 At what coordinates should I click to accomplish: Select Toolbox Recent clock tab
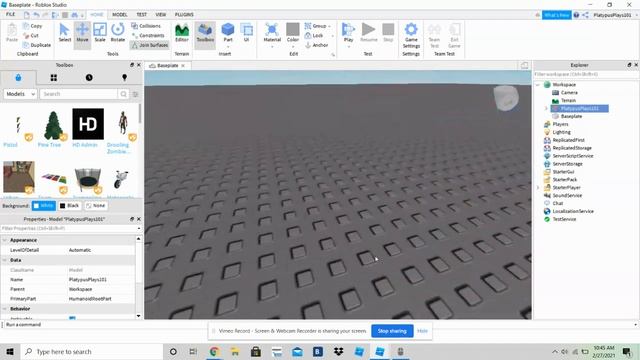tap(89, 78)
